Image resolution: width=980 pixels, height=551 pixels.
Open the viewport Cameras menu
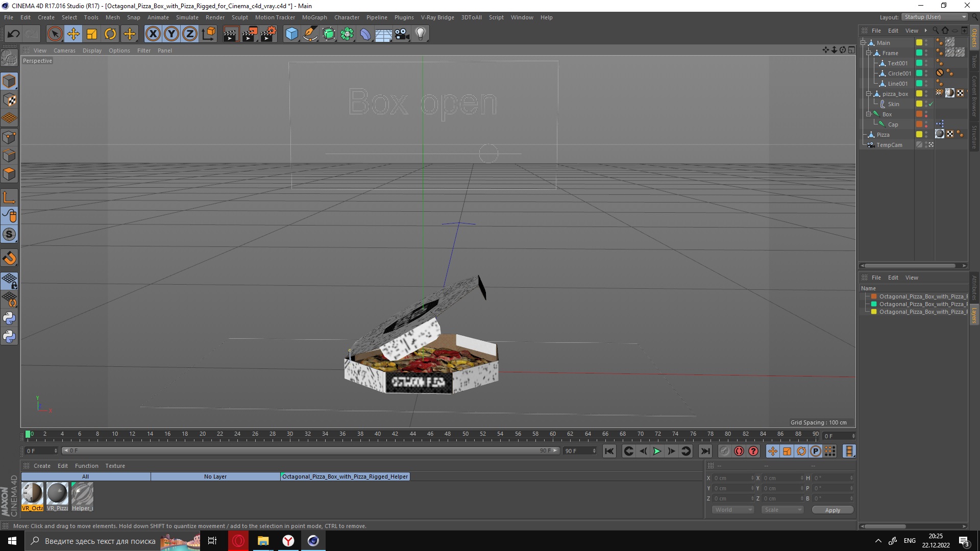[64, 51]
